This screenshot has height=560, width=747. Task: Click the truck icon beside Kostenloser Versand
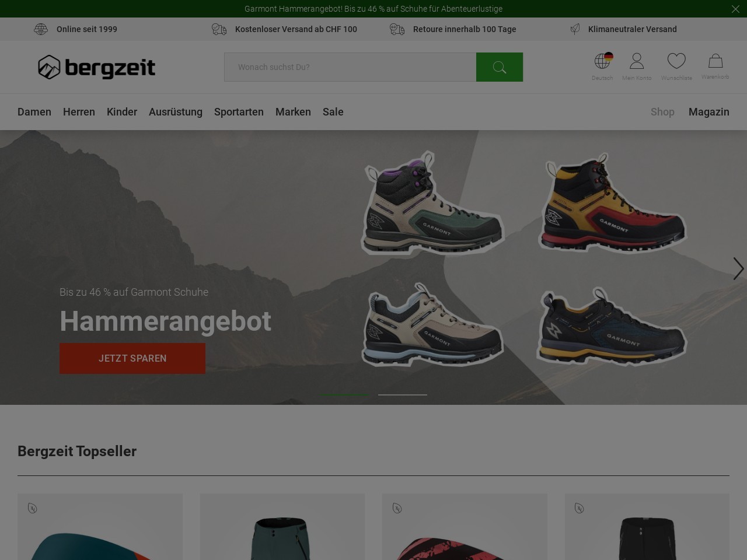coord(219,29)
